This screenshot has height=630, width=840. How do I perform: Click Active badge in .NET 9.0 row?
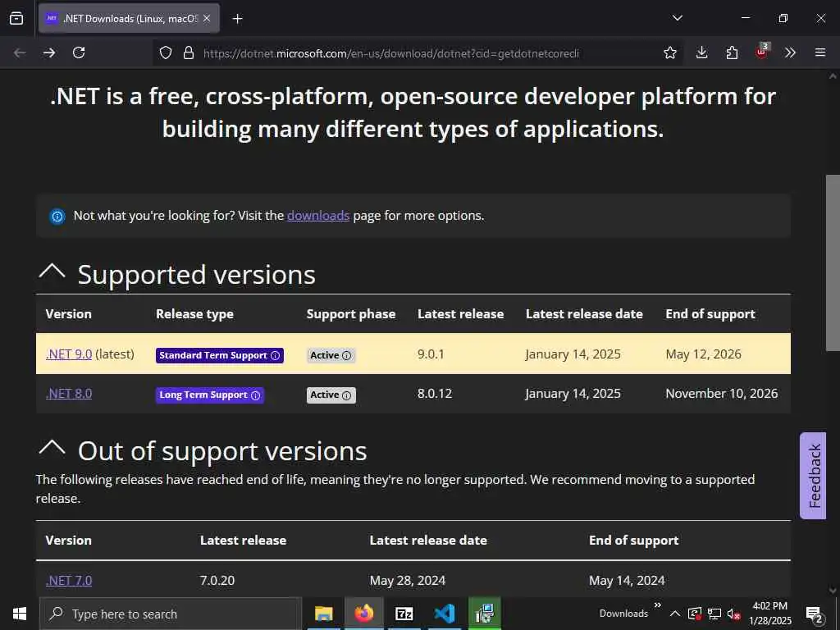pyautogui.click(x=331, y=355)
